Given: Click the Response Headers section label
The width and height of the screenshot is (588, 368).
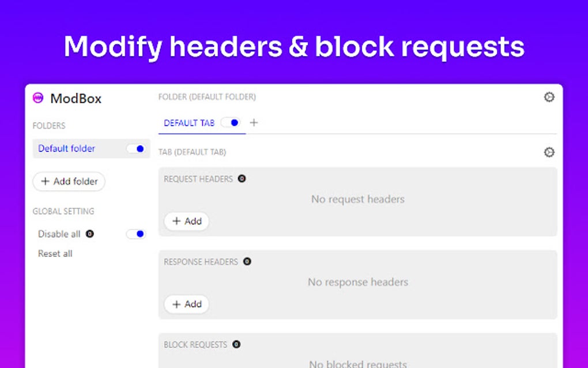Looking at the screenshot, I should [x=201, y=262].
